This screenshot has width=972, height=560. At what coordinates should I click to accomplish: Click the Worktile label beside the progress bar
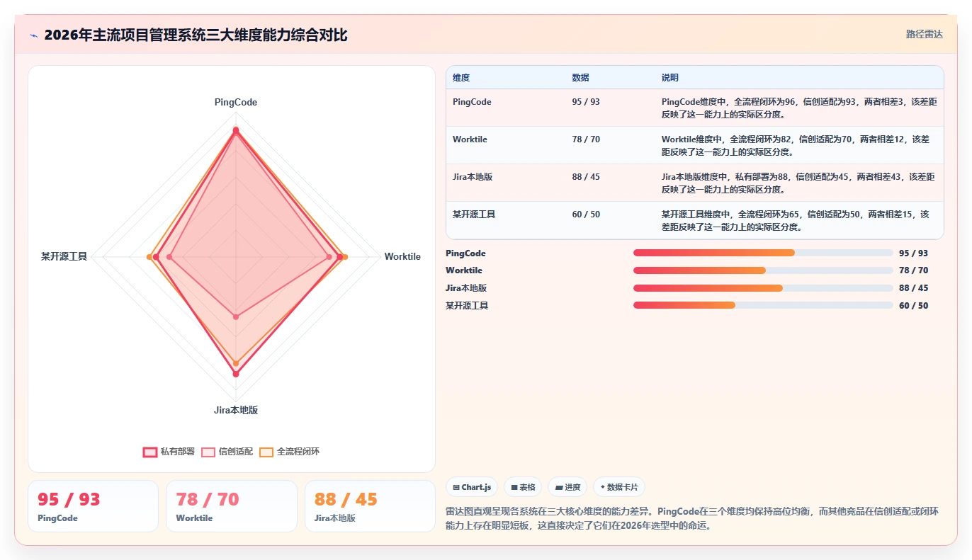464,270
